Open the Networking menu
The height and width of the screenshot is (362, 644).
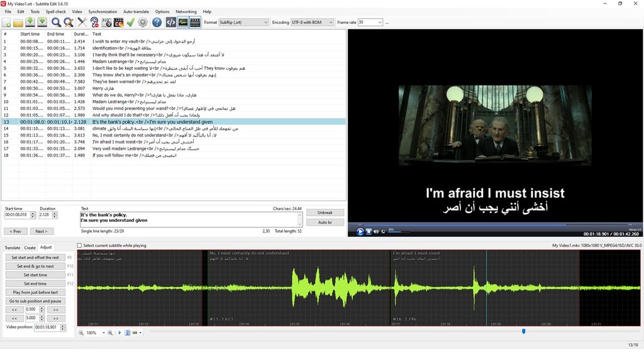pyautogui.click(x=186, y=12)
